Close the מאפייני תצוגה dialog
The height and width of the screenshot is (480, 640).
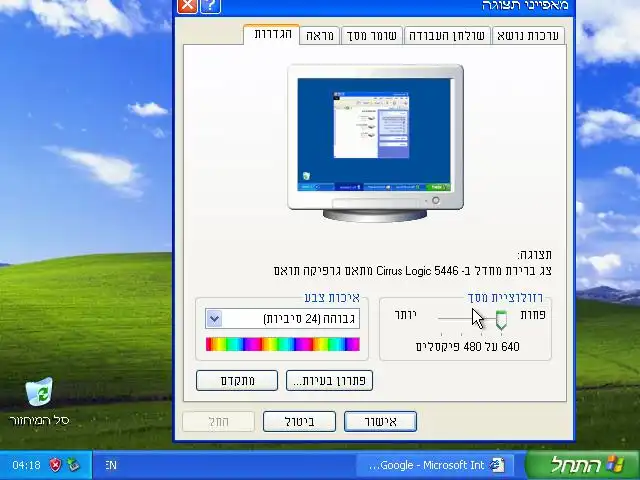(x=187, y=6)
